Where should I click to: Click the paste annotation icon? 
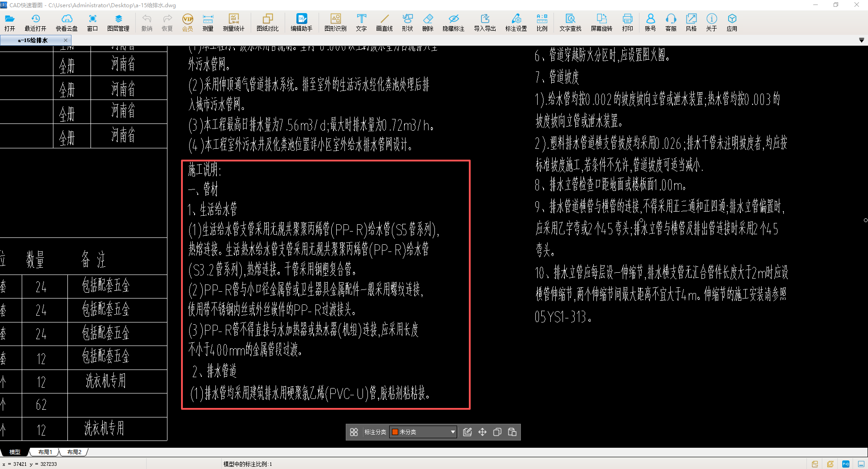tap(512, 432)
